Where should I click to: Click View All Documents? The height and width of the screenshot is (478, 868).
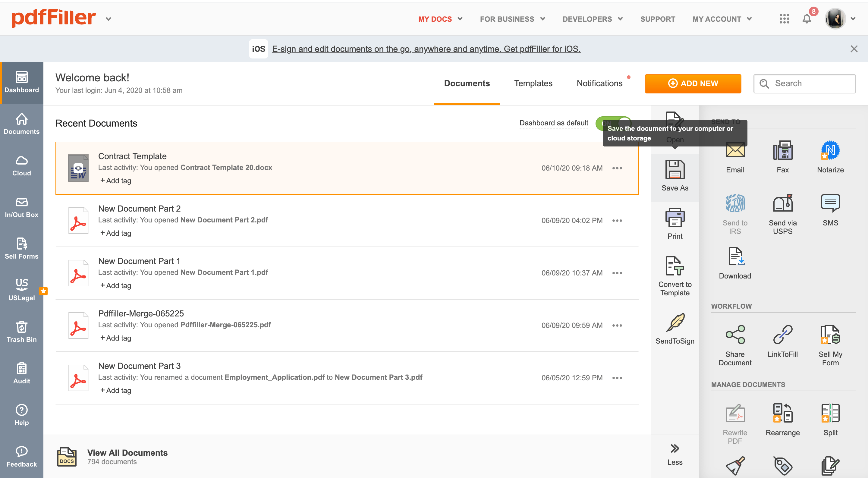click(x=127, y=452)
